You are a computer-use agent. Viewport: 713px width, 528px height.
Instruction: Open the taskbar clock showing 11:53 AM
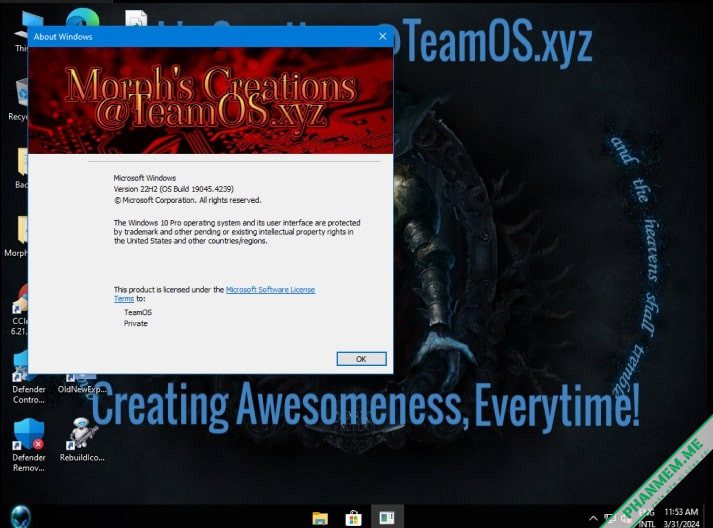pos(681,518)
